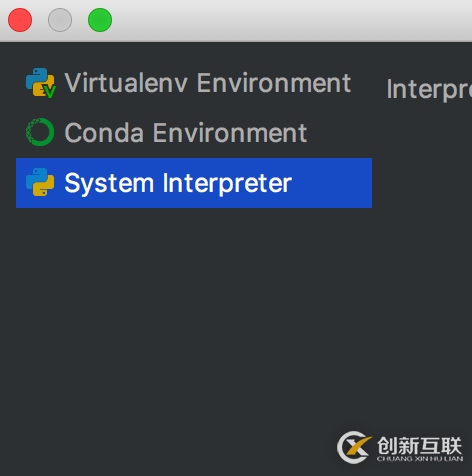472x476 pixels.
Task: Zoom the window with green button
Action: (x=100, y=20)
